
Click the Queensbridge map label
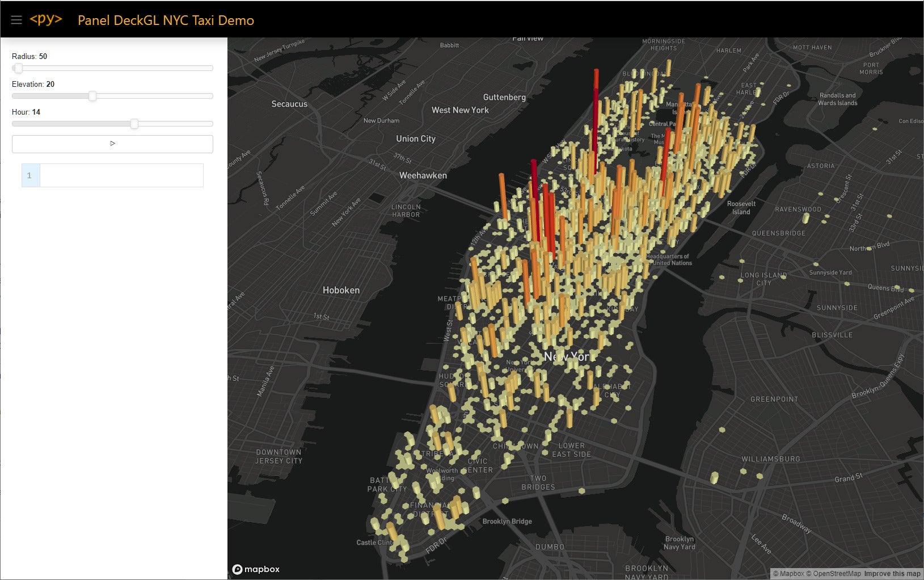click(779, 233)
